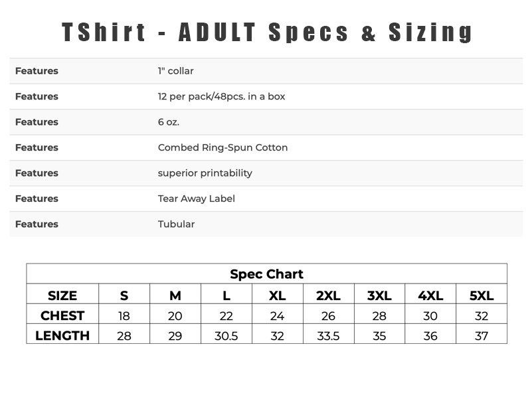Viewport: 532px width, 395px height.
Task: Select the 5XL size column header
Action: (482, 295)
